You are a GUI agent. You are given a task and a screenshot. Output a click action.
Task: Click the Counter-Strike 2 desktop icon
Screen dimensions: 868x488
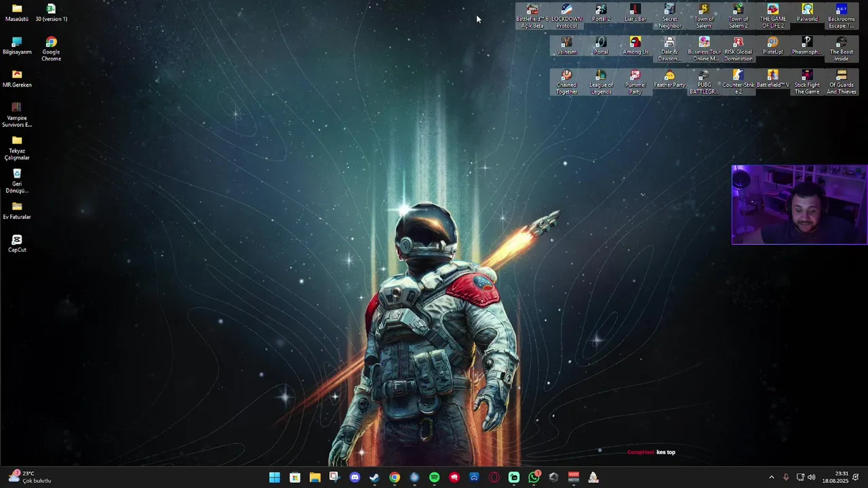click(738, 82)
